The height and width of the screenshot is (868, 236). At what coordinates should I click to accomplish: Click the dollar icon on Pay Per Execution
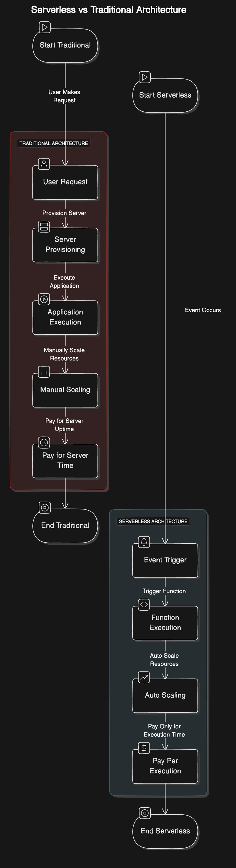click(x=144, y=748)
